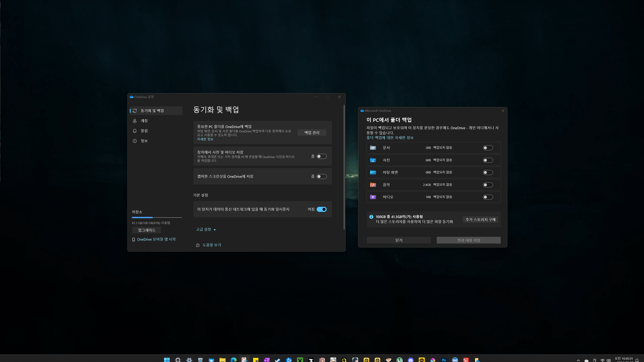Click '백업되지 않음' status in 사진 row
Image resolution: width=644 pixels, height=362 pixels.
(443, 160)
